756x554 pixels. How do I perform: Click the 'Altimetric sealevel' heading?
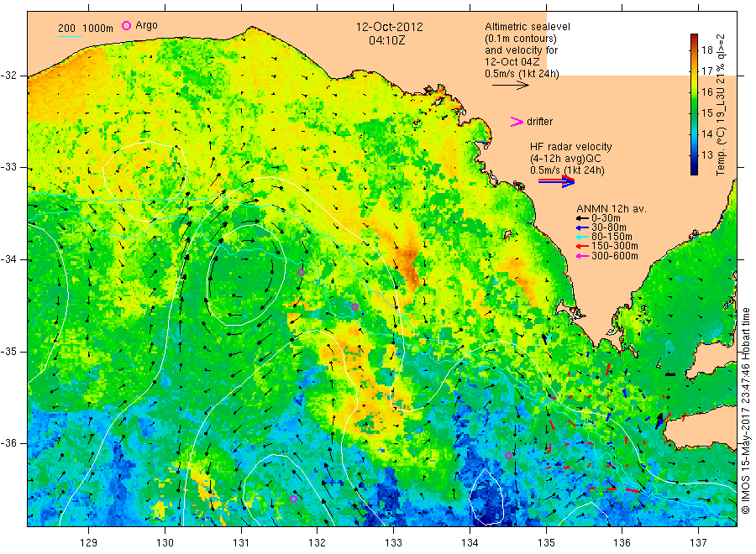point(528,27)
